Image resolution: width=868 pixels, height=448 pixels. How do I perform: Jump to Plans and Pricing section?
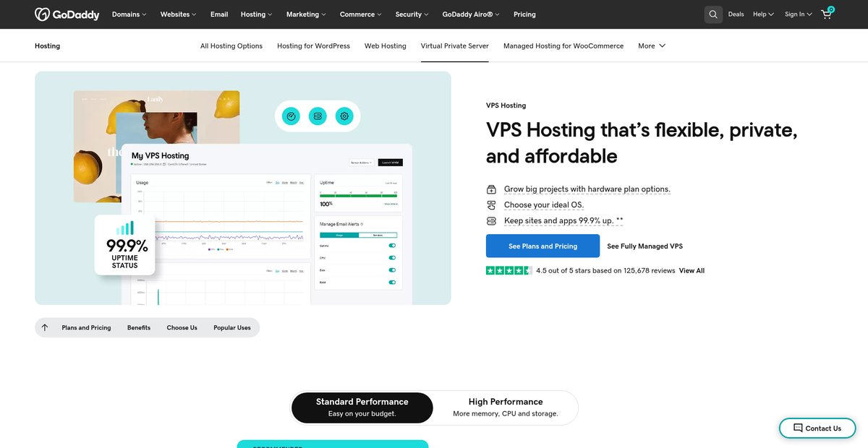(x=86, y=327)
